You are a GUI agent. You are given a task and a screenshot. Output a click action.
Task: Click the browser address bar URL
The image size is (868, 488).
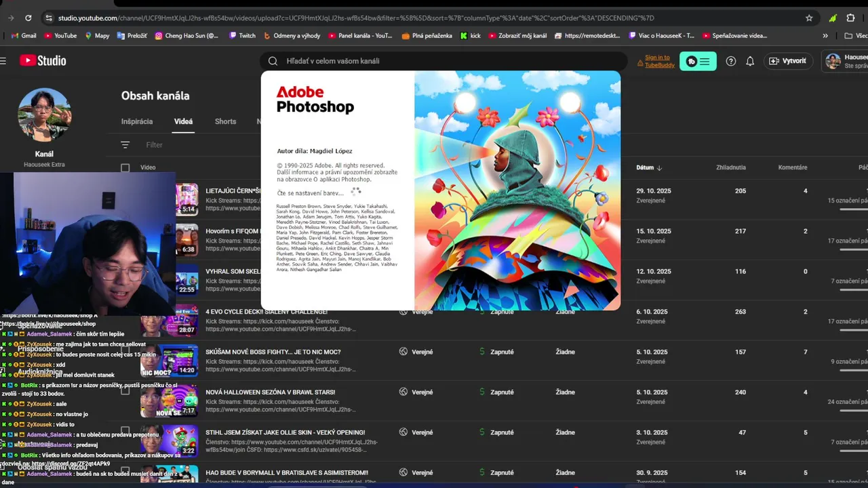coord(356,18)
